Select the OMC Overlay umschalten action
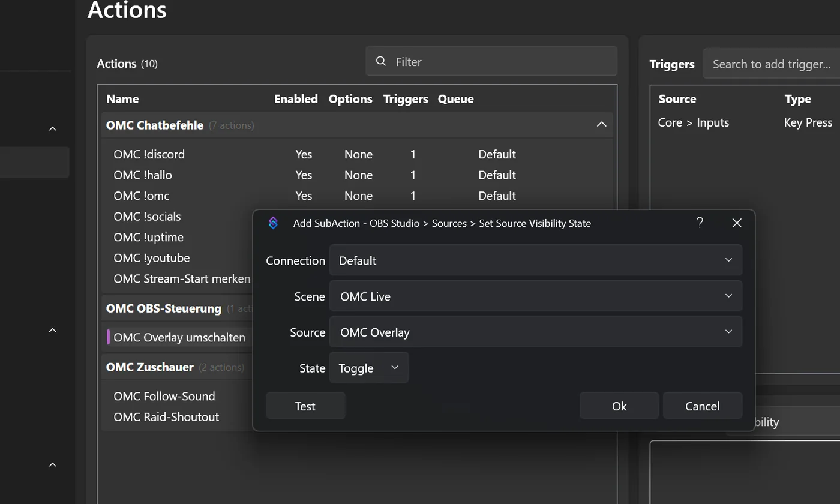The height and width of the screenshot is (504, 840). click(179, 337)
